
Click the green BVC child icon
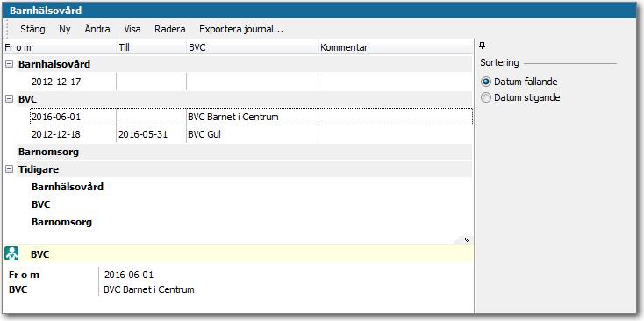11,253
